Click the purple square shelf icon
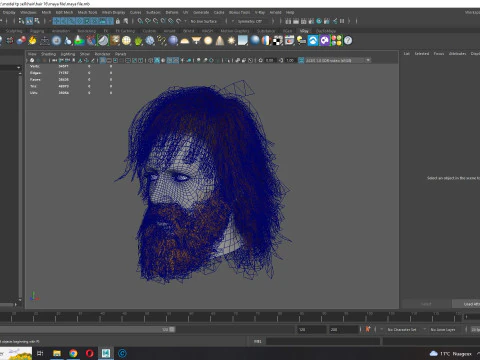The width and height of the screenshot is (480, 360). pyautogui.click(x=324, y=41)
